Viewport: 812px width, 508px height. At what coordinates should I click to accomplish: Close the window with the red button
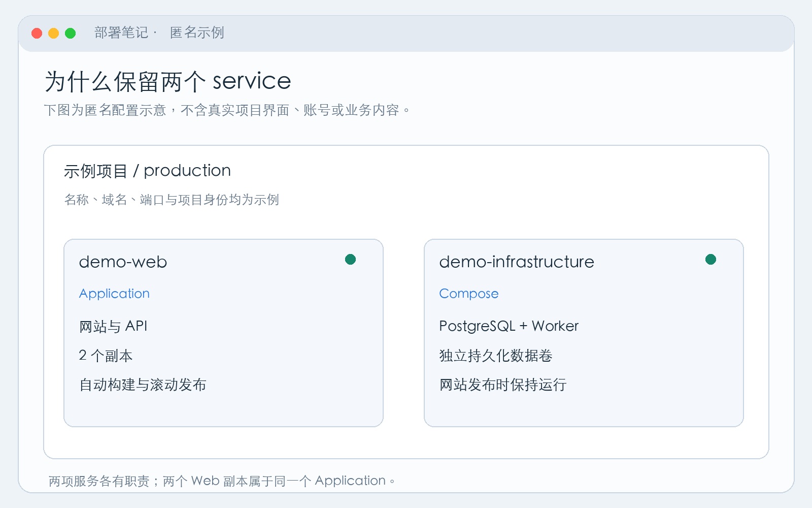(x=37, y=33)
